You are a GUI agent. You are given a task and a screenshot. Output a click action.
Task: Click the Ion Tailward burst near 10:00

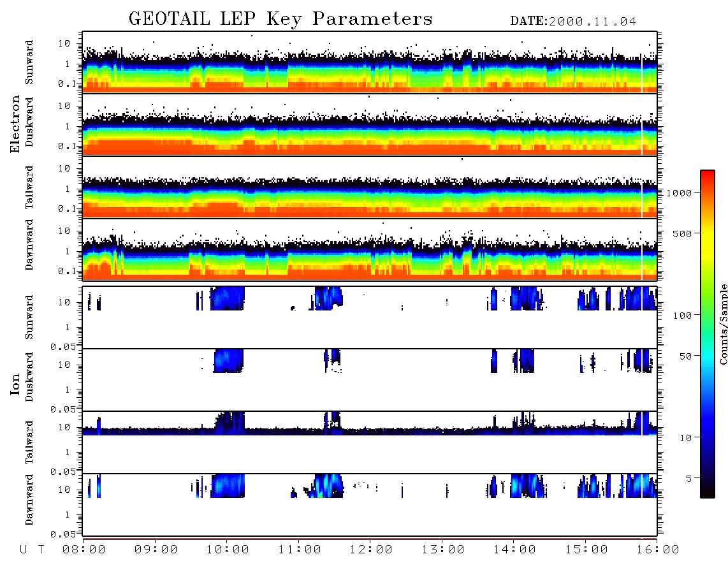click(x=230, y=423)
